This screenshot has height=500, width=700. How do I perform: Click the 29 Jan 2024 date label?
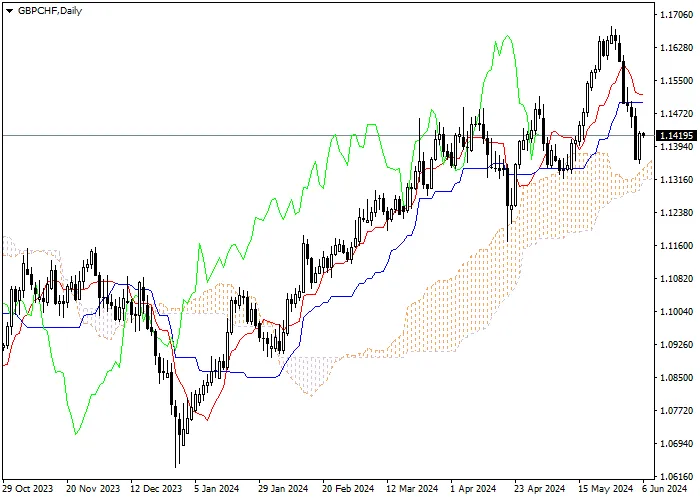(x=283, y=489)
